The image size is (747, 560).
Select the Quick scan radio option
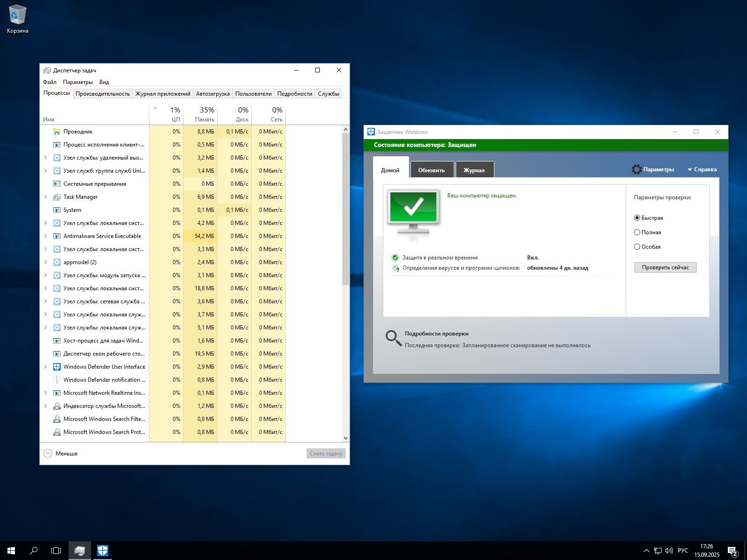[637, 218]
